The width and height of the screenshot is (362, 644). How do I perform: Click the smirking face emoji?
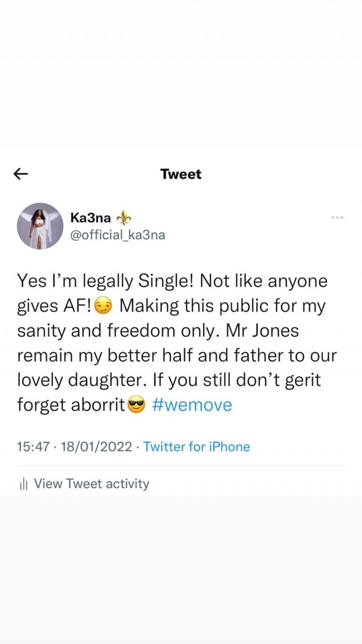click(104, 307)
